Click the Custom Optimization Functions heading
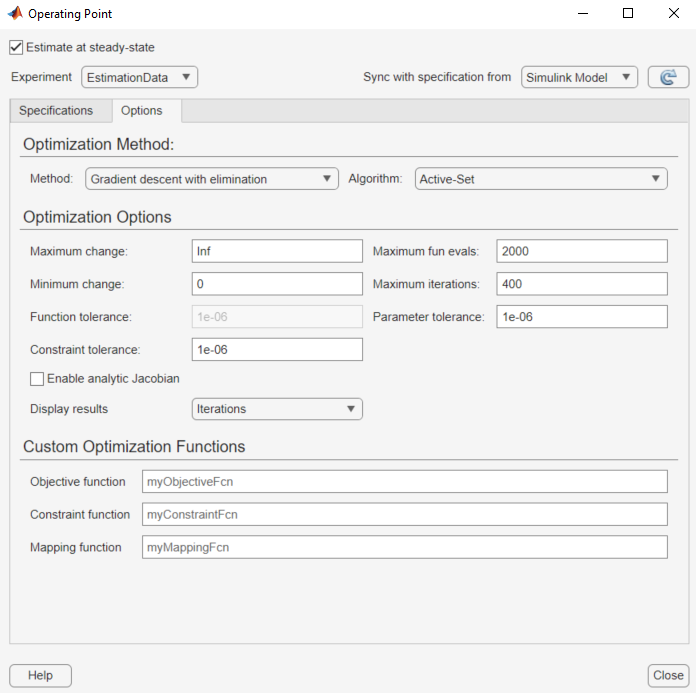This screenshot has height=693, width=696. coord(134,447)
